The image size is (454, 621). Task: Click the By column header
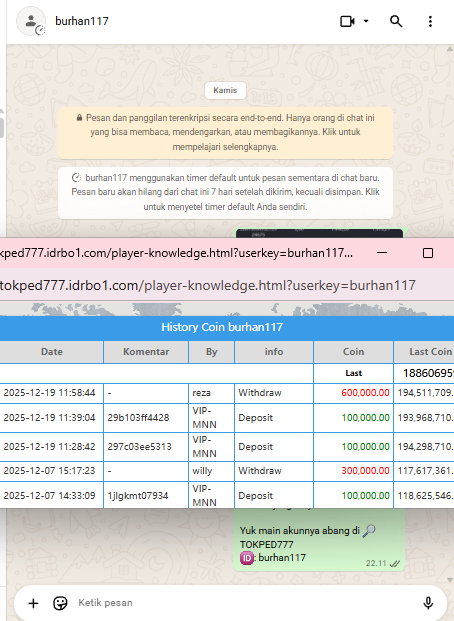pos(212,352)
